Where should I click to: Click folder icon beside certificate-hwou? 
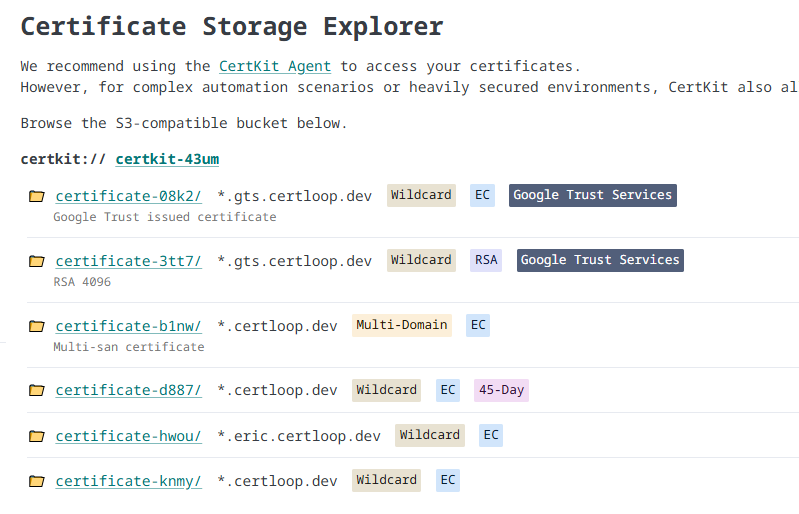click(36, 436)
